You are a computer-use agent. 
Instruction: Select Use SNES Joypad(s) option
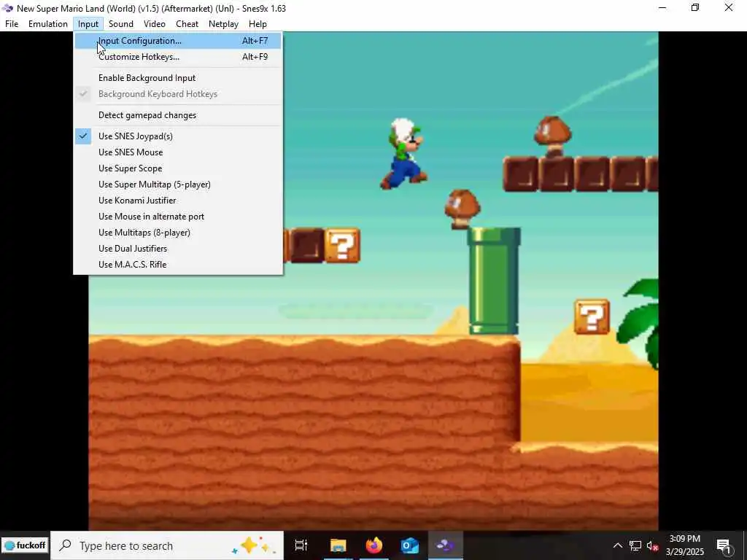[178, 136]
